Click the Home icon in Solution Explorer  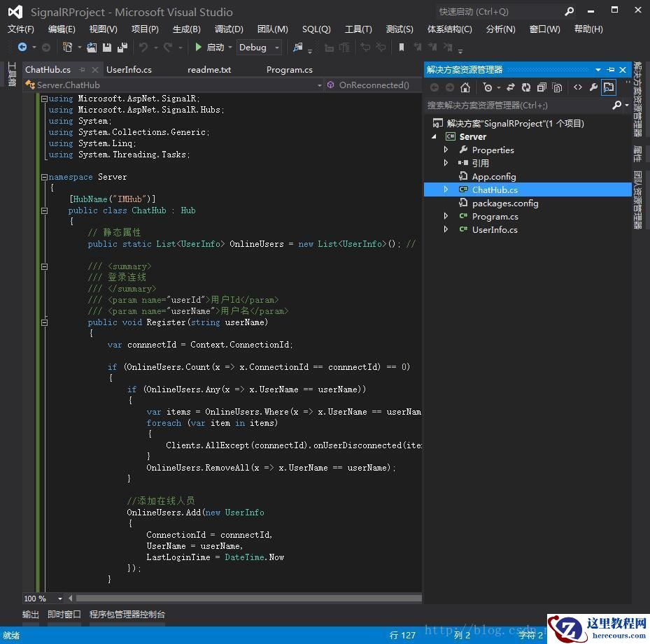(465, 87)
